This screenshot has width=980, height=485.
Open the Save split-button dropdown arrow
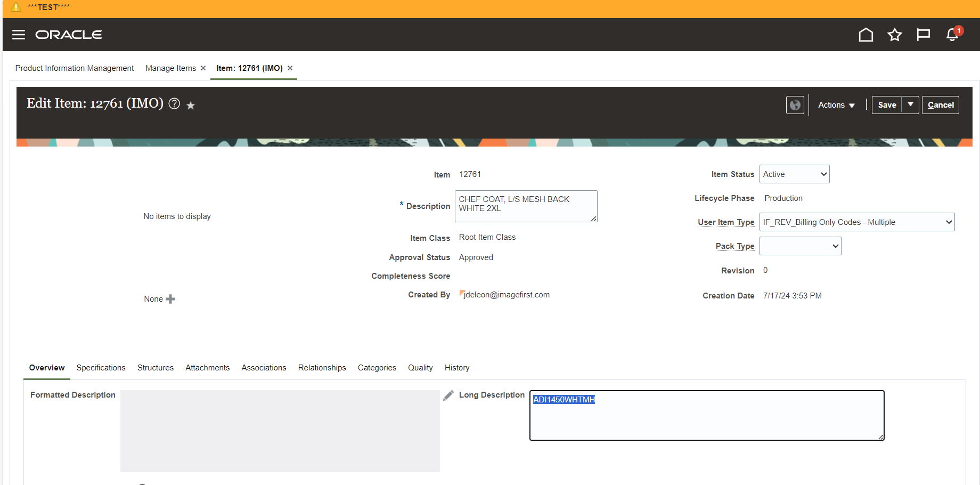click(x=911, y=105)
